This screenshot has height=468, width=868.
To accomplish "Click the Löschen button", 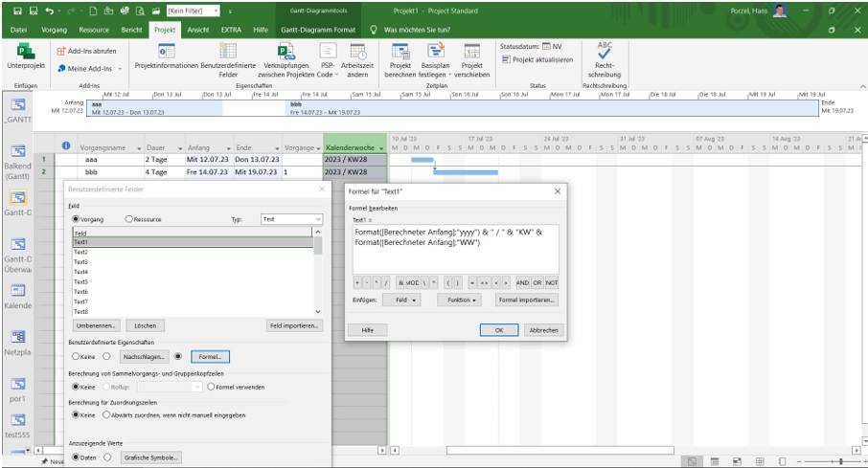I will 145,325.
